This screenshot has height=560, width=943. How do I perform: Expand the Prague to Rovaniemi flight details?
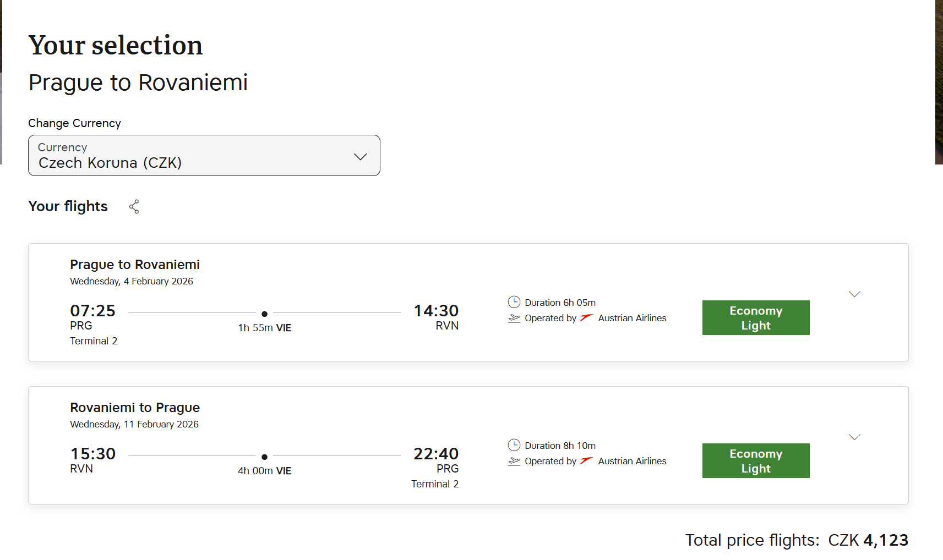pos(854,294)
